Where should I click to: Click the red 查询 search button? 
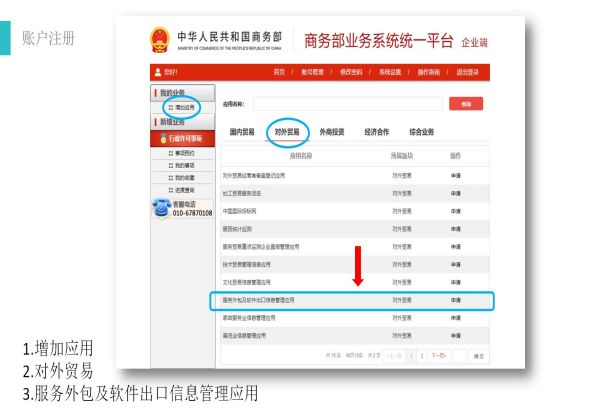[465, 103]
